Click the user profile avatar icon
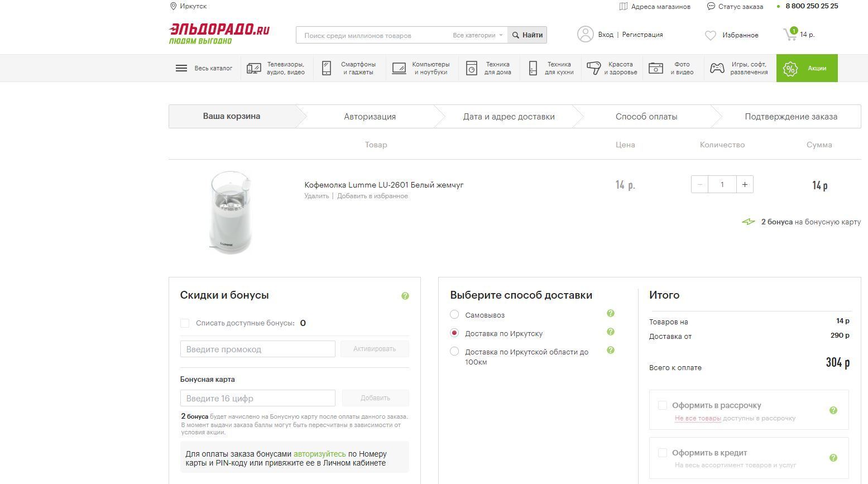This screenshot has height=484, width=868. [585, 35]
